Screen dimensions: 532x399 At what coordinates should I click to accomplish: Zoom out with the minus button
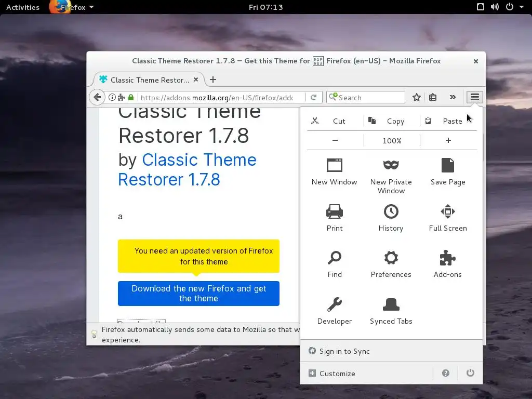[x=335, y=140]
